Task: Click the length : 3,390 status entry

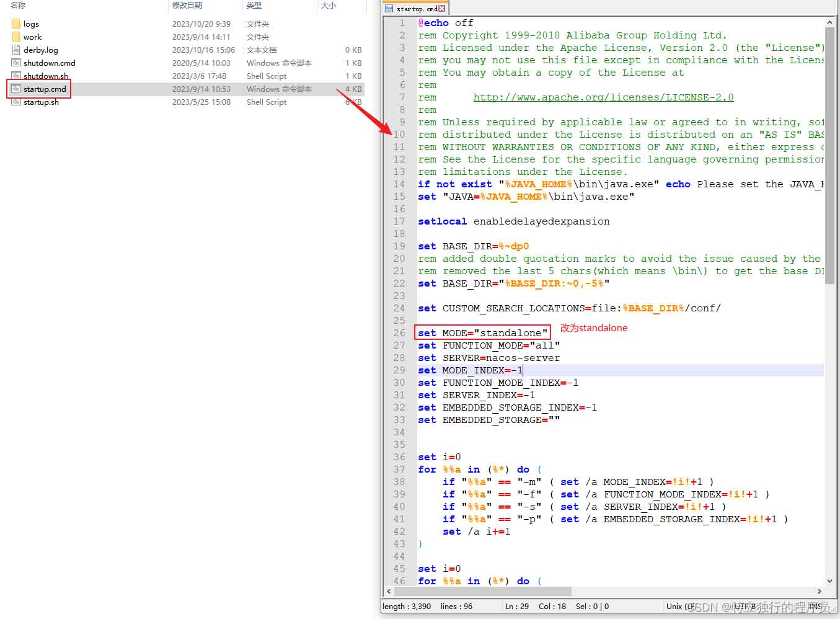Action: point(407,607)
